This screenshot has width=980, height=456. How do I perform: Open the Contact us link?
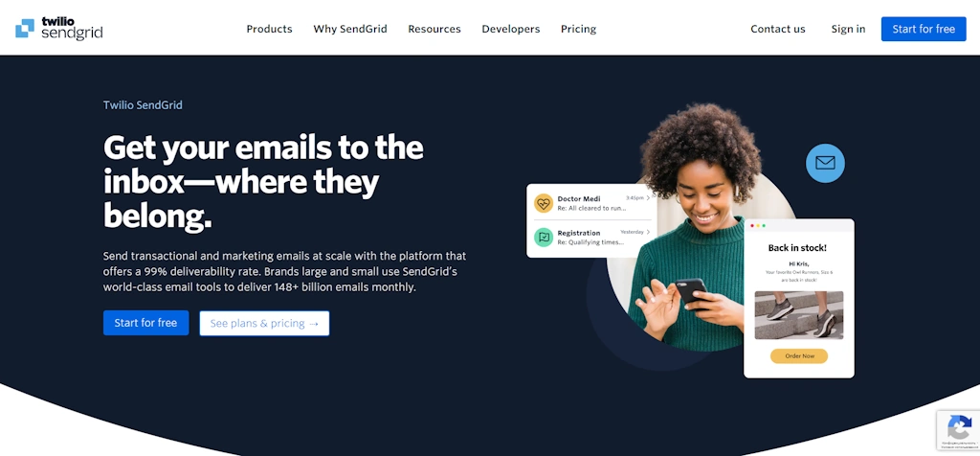[777, 29]
